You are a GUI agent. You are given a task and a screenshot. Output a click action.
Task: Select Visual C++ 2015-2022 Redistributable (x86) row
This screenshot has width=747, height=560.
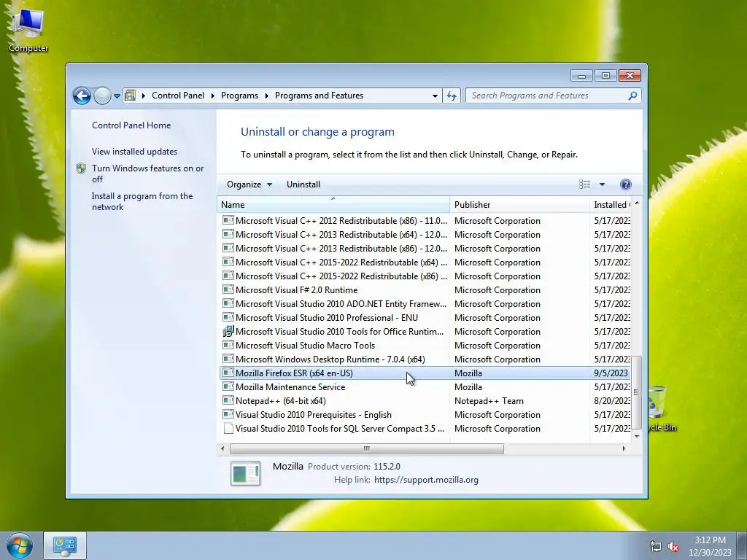[425, 276]
